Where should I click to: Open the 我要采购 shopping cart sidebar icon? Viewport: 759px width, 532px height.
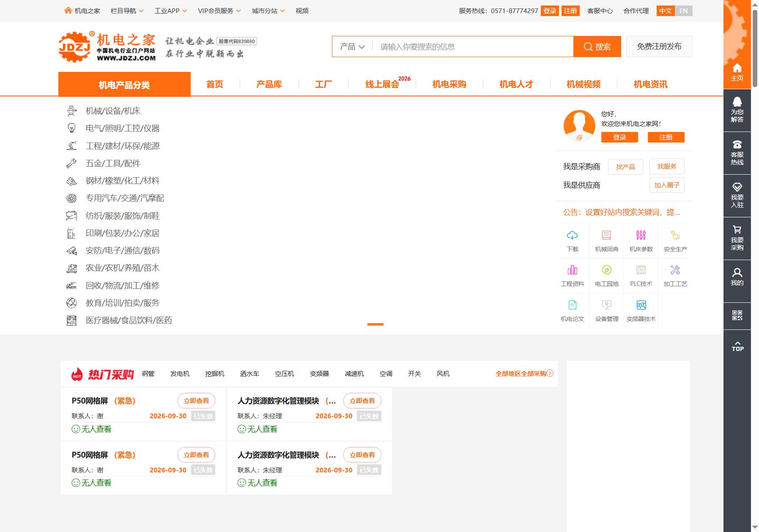coord(737,239)
